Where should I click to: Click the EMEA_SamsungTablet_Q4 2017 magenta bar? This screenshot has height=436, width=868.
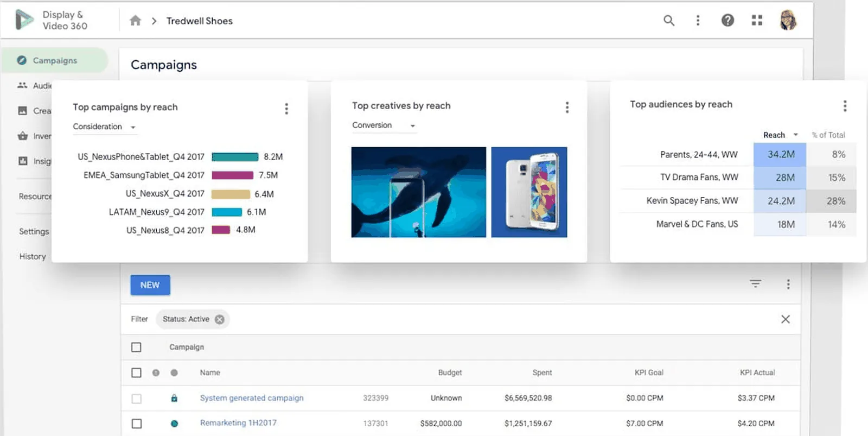coord(232,175)
